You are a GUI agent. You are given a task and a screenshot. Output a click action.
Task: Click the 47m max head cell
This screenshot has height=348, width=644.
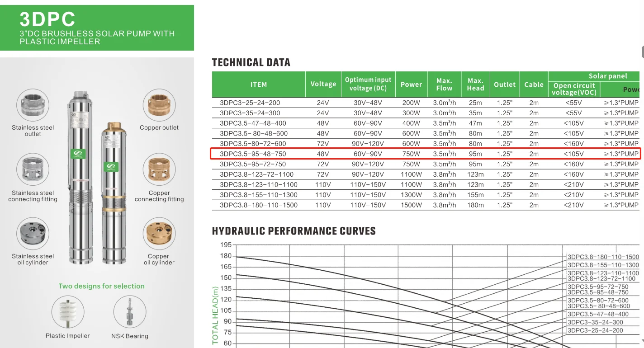pos(475,123)
